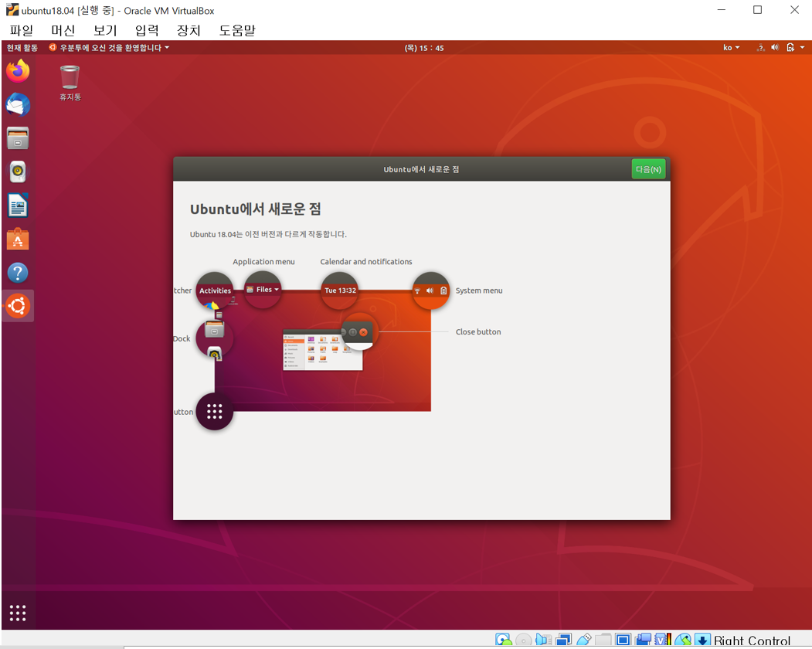Image resolution: width=812 pixels, height=649 pixels.
Task: Open Ubuntu Software center in the dock
Action: [18, 240]
